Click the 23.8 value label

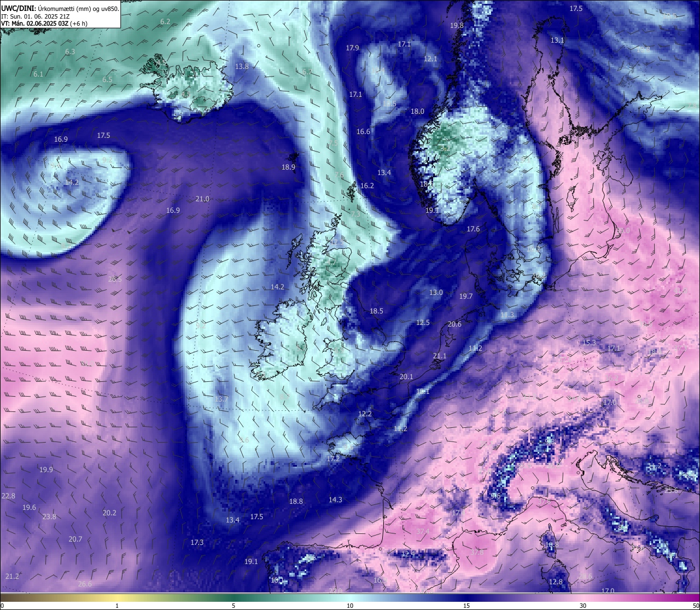coord(49,517)
